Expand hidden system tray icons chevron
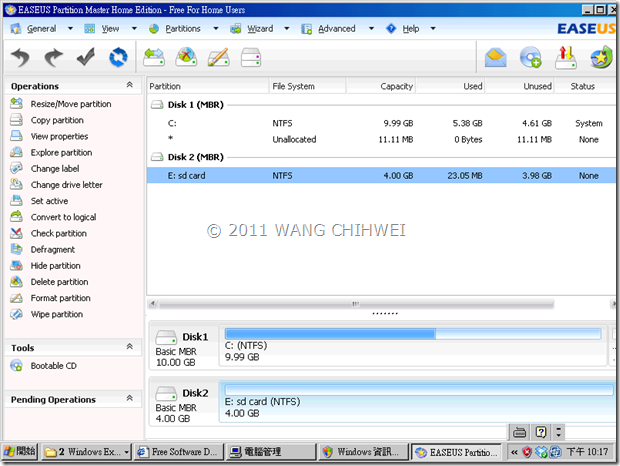620x466 pixels. [514, 452]
